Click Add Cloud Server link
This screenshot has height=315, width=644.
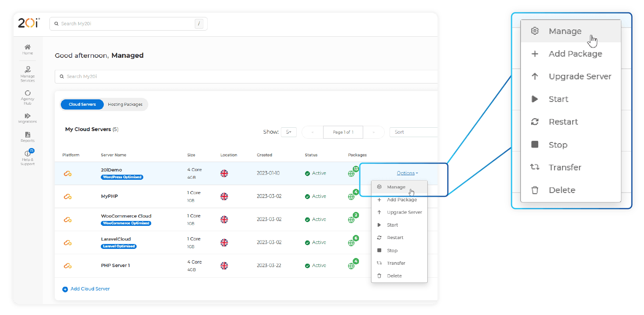pyautogui.click(x=90, y=289)
